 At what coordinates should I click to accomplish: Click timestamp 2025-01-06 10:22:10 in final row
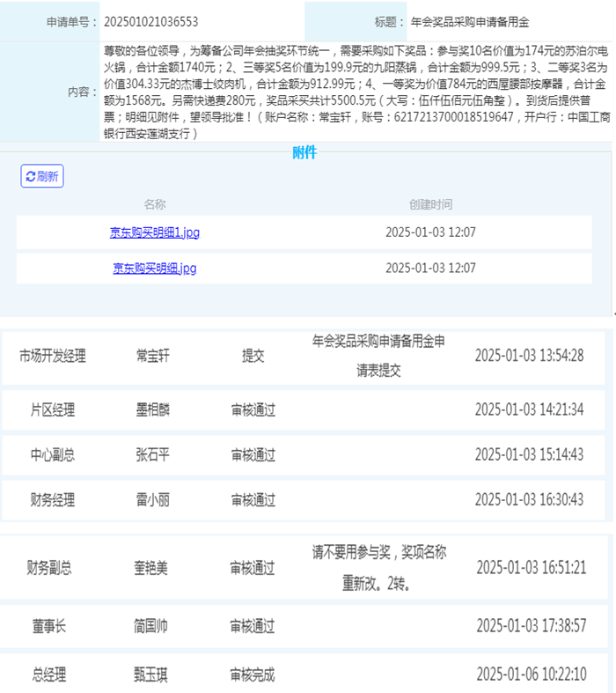(x=531, y=675)
